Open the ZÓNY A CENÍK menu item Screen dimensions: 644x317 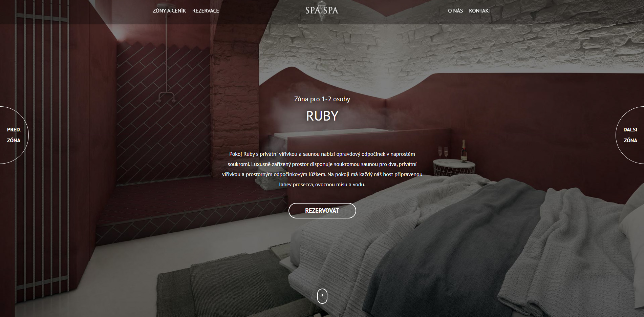[x=169, y=10]
